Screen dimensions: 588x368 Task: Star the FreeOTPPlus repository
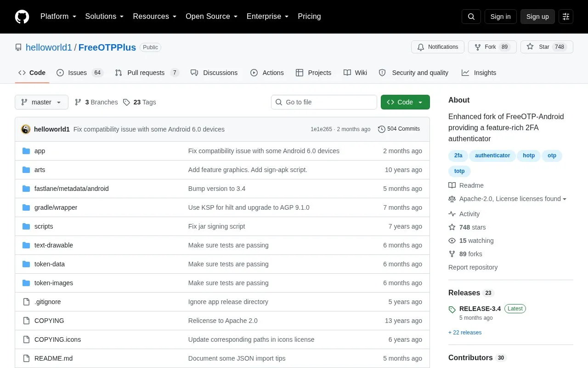[x=547, y=47]
